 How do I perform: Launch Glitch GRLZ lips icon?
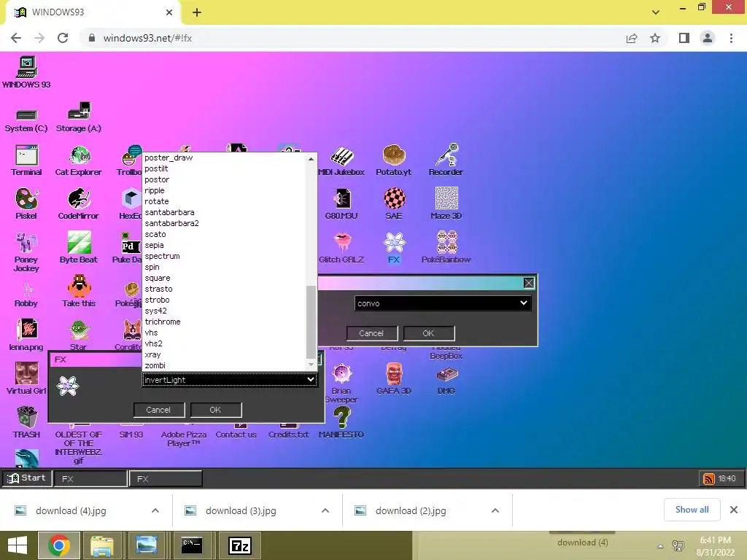tap(341, 242)
